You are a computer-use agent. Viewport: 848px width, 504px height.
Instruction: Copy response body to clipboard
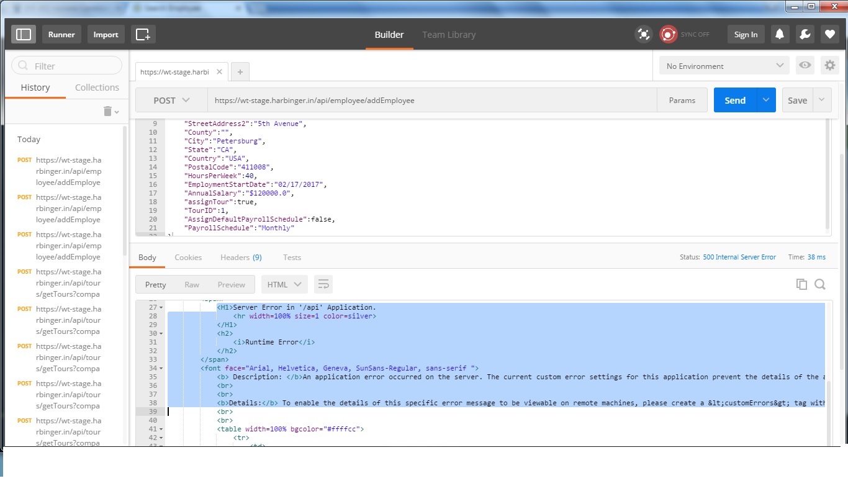(x=801, y=284)
